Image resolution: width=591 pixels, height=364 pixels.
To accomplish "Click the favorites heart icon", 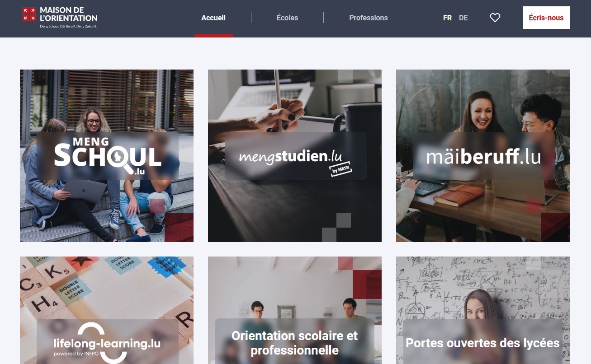I will pos(495,18).
